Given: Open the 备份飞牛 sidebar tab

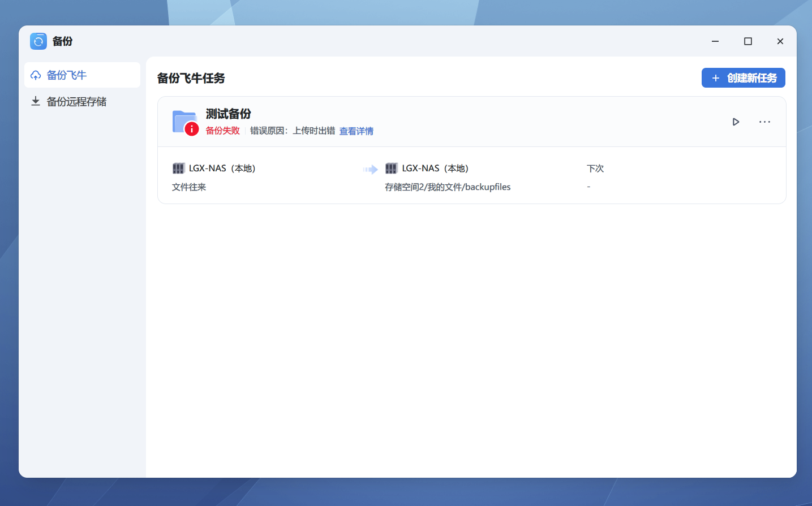Looking at the screenshot, I should tap(82, 75).
